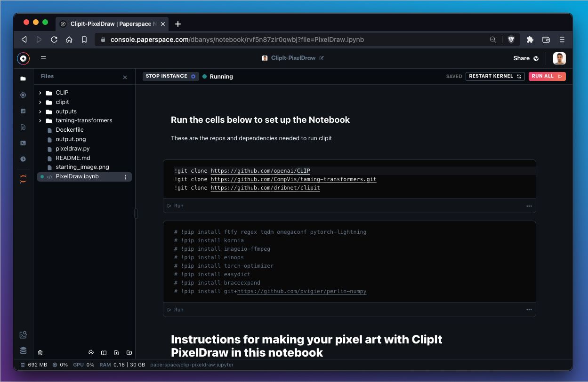588x382 pixels.
Task: Go to the browser home icon
Action: pyautogui.click(x=69, y=40)
